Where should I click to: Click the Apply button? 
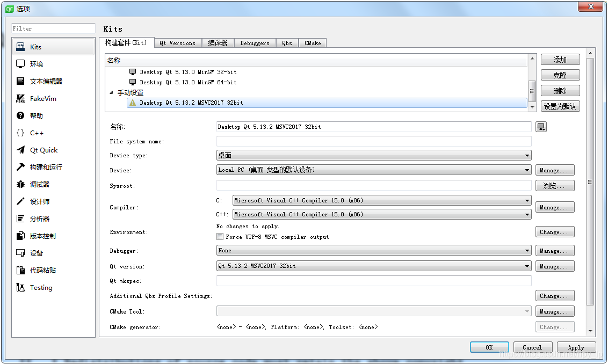pos(576,347)
